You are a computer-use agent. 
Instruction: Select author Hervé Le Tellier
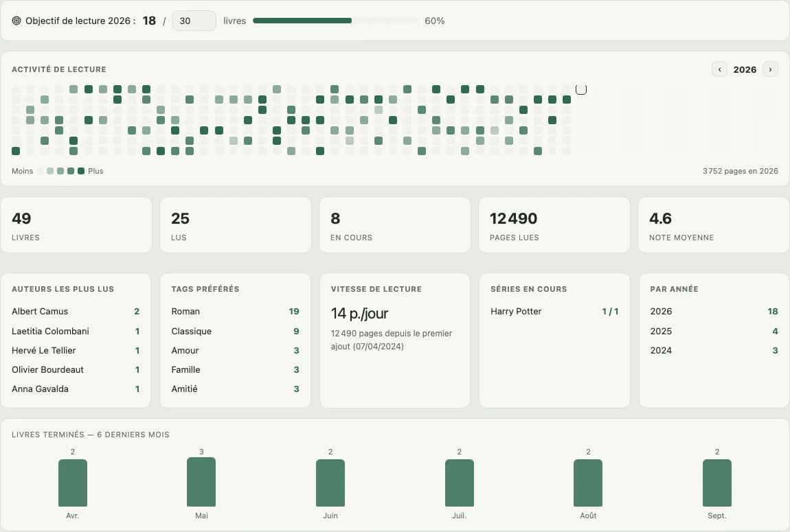point(76,350)
